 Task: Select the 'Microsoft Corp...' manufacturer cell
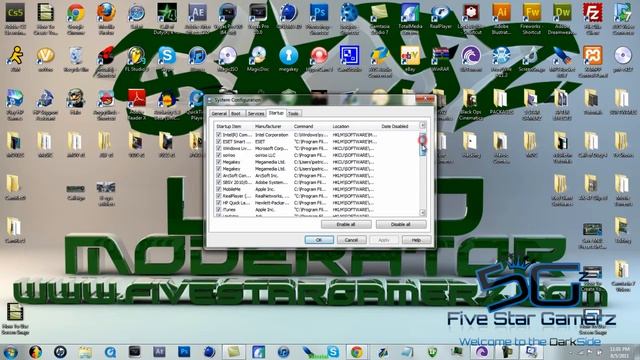point(272,148)
